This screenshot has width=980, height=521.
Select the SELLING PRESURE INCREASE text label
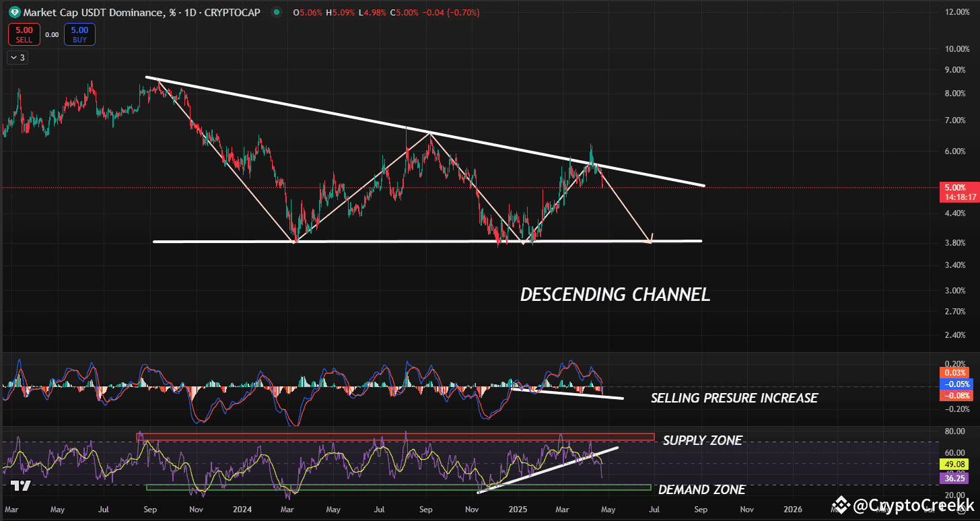pyautogui.click(x=734, y=398)
